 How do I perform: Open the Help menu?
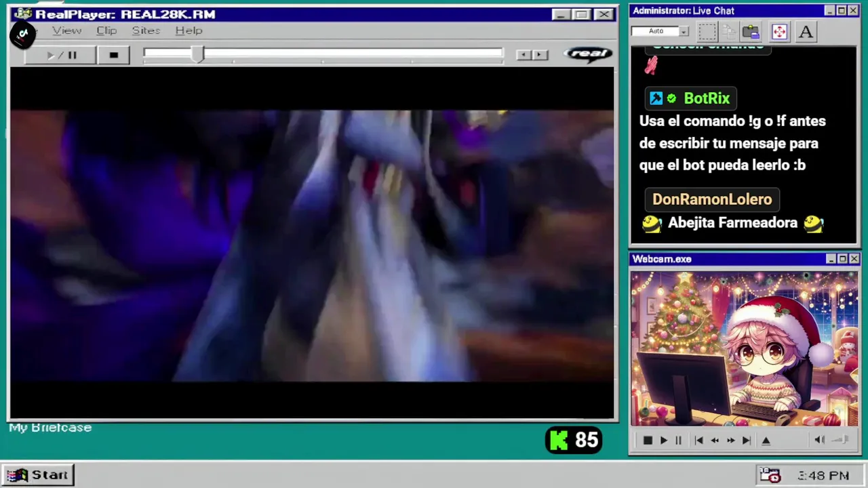[189, 30]
